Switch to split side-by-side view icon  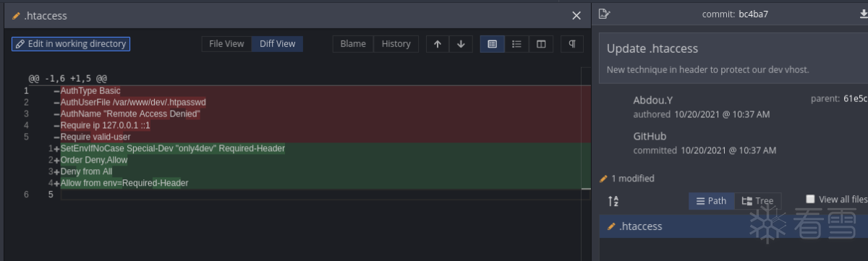[540, 44]
